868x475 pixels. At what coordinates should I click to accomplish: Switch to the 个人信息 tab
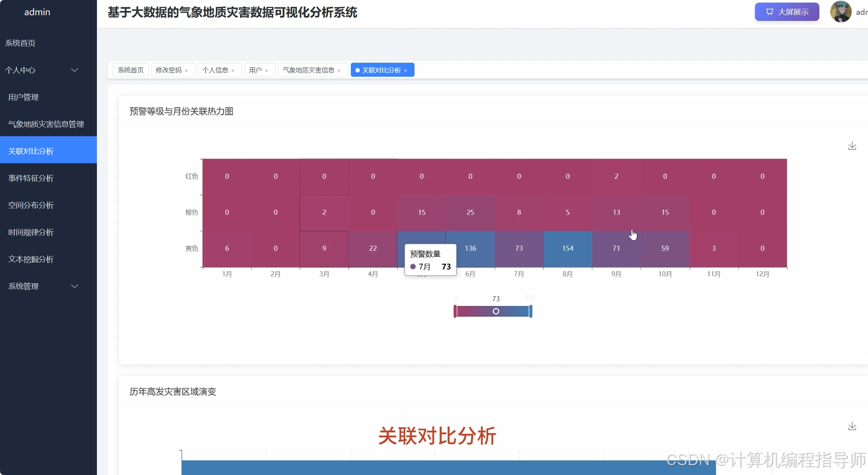tap(216, 70)
